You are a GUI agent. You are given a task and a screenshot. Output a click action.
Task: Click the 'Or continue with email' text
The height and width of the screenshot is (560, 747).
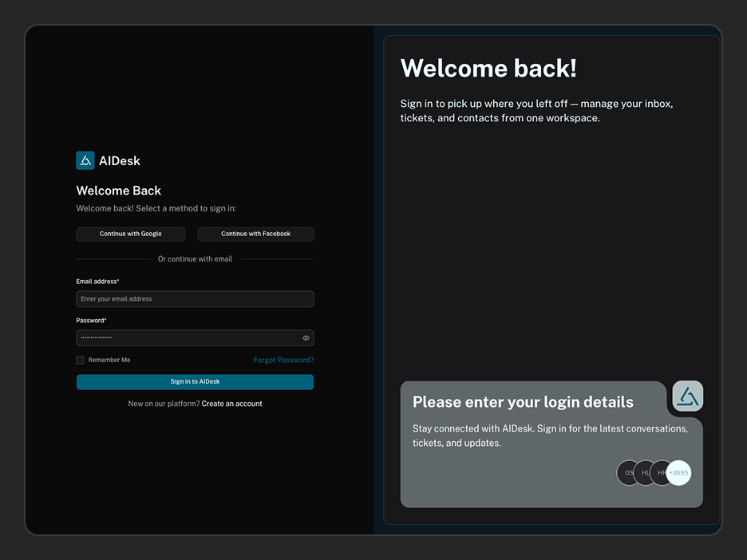[195, 259]
